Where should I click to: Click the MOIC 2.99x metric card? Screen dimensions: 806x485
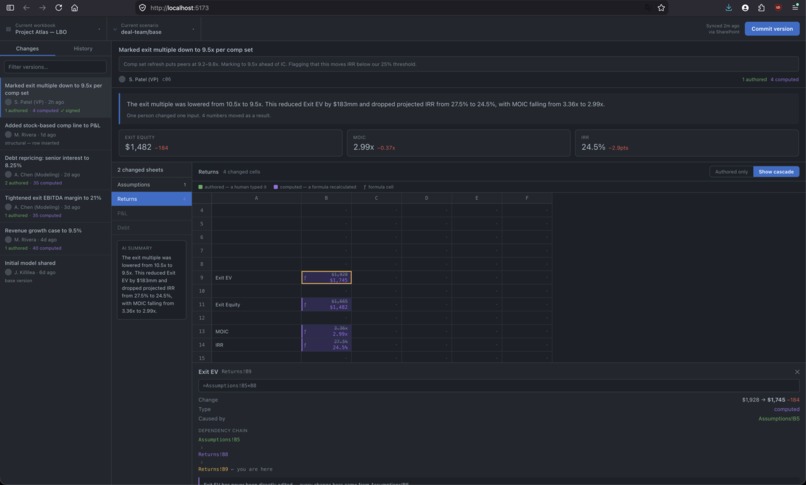tap(459, 143)
